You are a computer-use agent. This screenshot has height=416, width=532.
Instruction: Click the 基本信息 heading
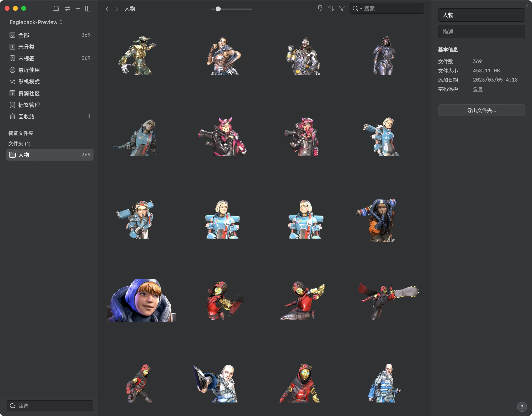click(448, 50)
